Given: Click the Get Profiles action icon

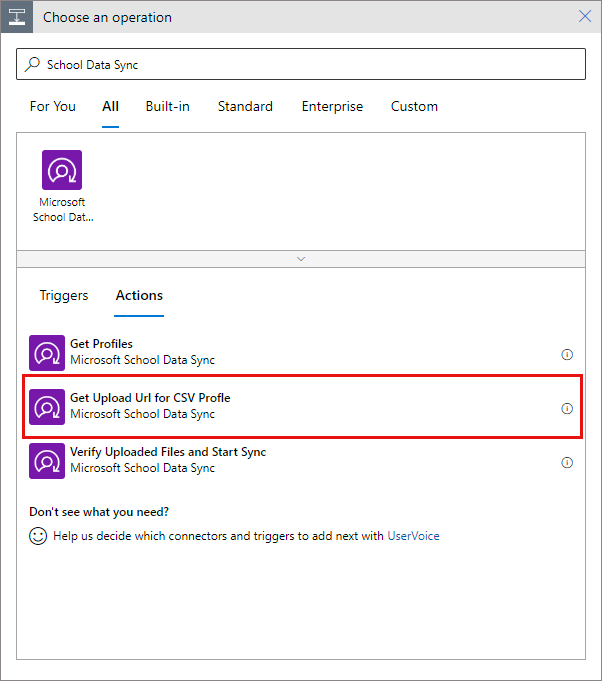Looking at the screenshot, I should point(47,353).
